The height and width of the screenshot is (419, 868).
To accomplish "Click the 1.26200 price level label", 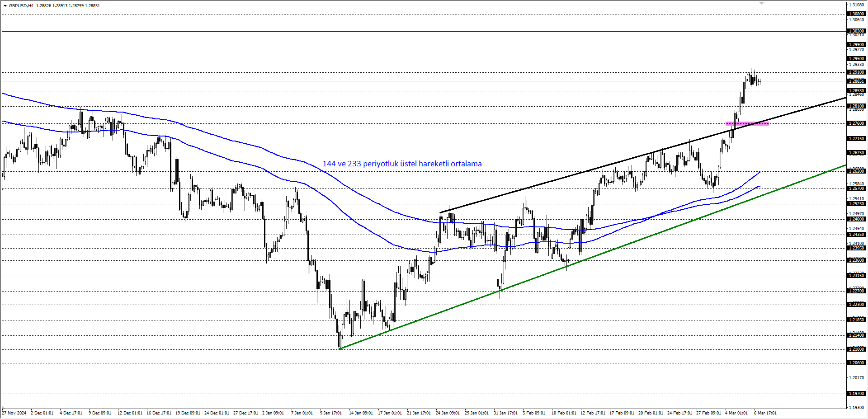I will click(856, 171).
